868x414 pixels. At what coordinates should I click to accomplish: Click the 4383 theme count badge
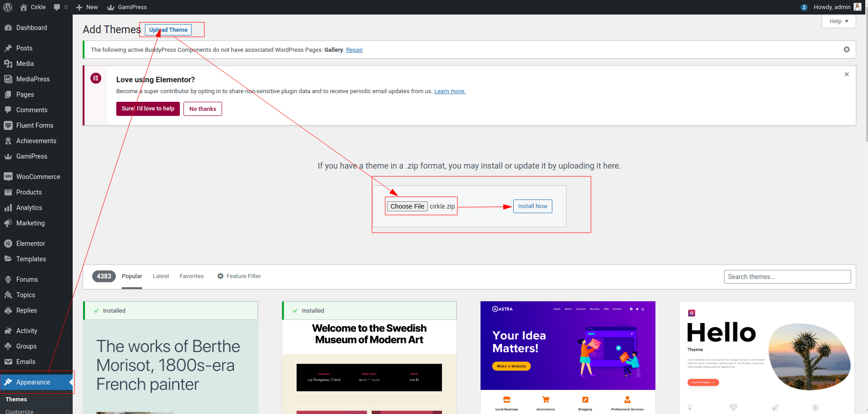click(104, 276)
